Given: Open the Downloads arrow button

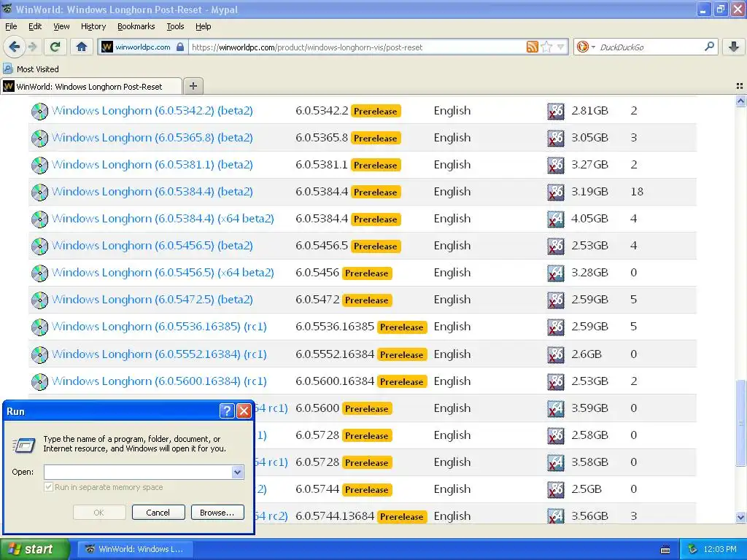Looking at the screenshot, I should [734, 47].
